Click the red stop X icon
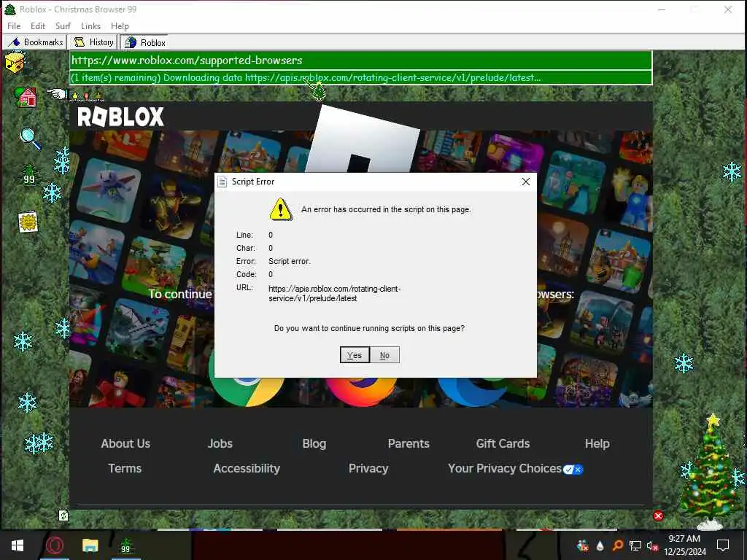This screenshot has width=747, height=560. [659, 516]
